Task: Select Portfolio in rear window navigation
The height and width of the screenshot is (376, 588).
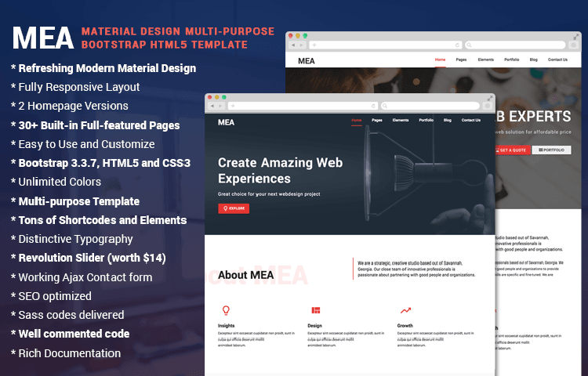Action: [x=511, y=60]
